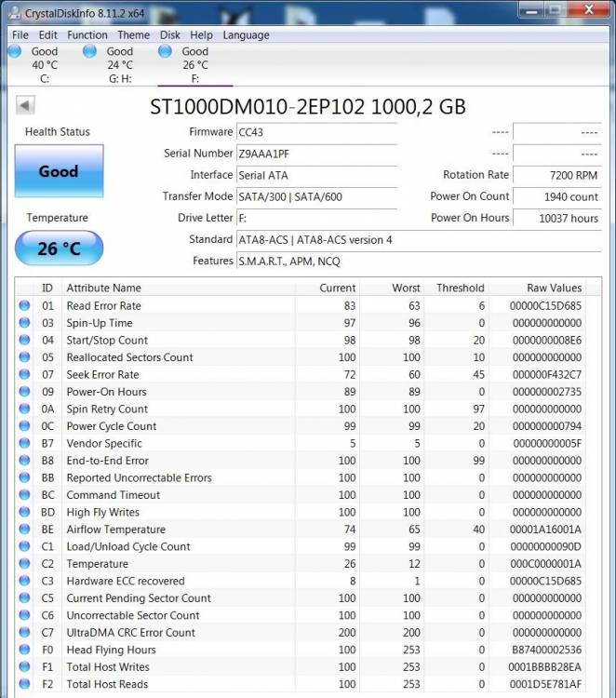Click the CrystalDiskInfo title bar app icon
The image size is (616, 698).
coord(15,13)
